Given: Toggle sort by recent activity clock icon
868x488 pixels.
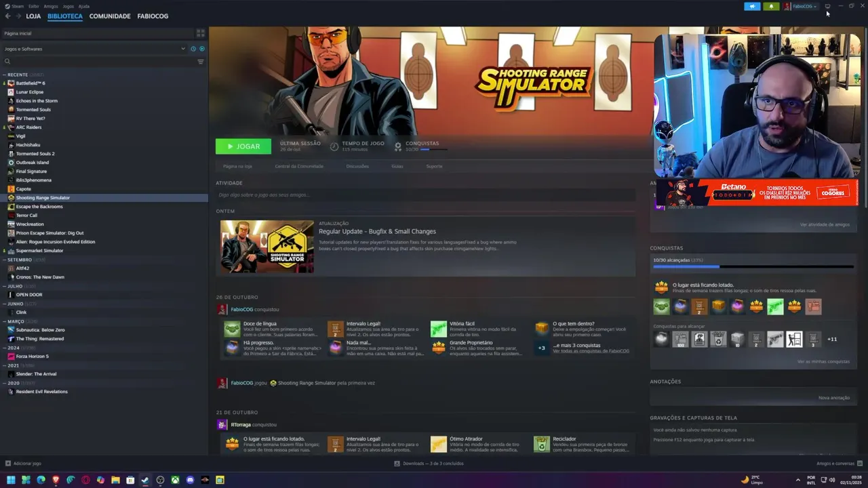Looking at the screenshot, I should (x=193, y=49).
